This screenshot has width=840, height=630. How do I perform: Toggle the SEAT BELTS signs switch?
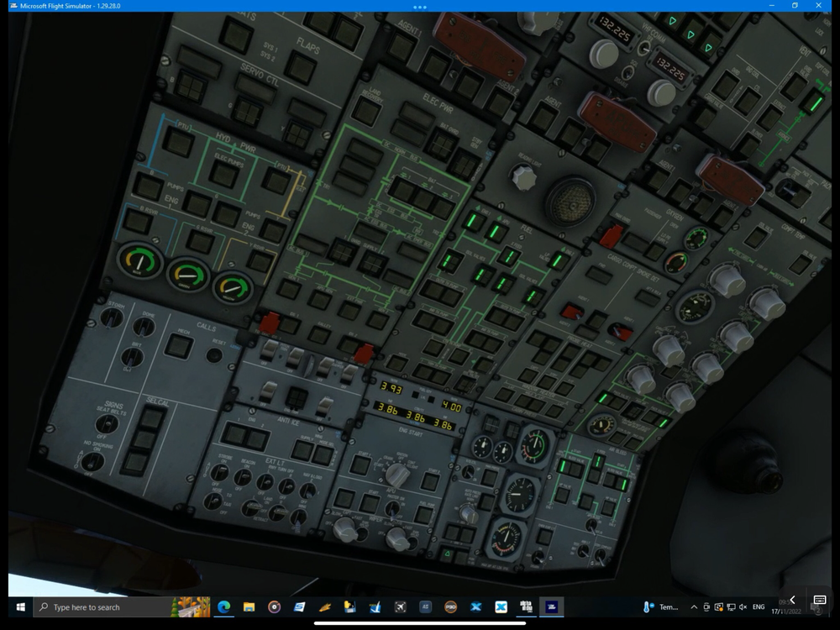point(106,423)
